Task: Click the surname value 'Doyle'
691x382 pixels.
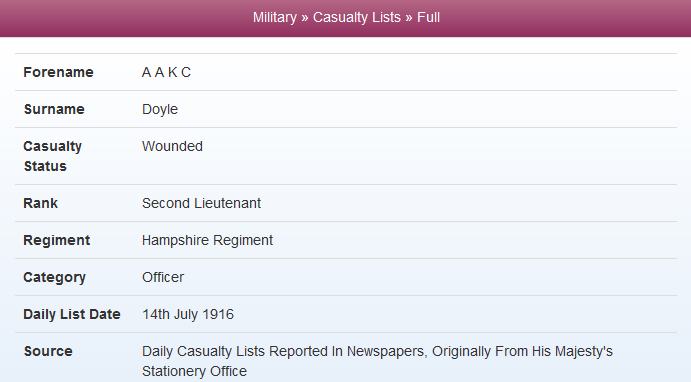Action: [x=160, y=109]
